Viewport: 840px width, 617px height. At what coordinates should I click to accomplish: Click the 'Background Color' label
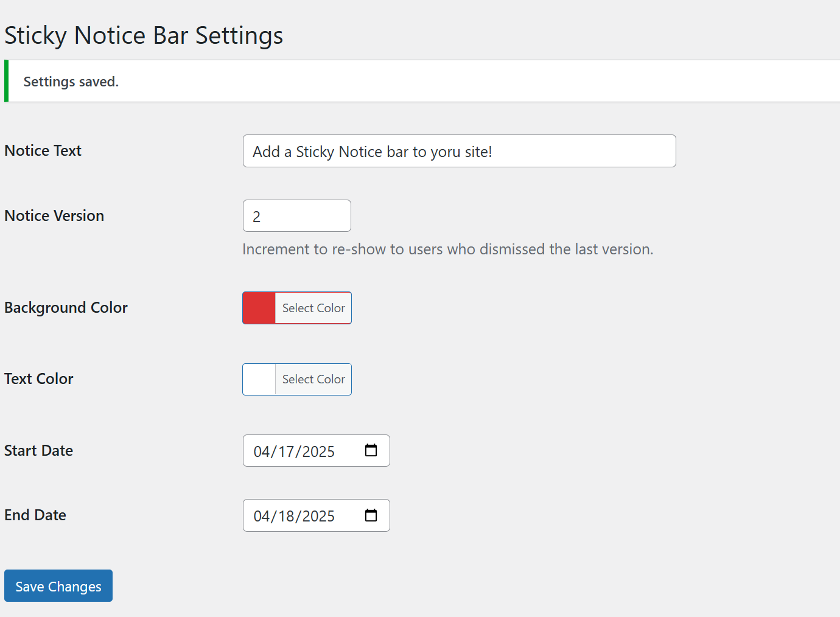coord(66,307)
